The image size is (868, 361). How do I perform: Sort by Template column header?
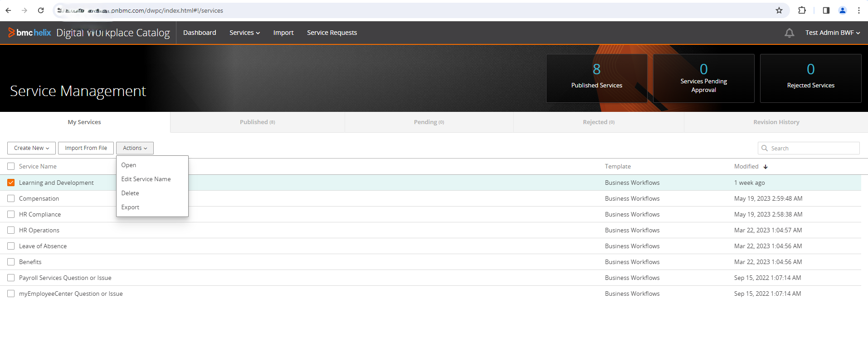coord(618,166)
